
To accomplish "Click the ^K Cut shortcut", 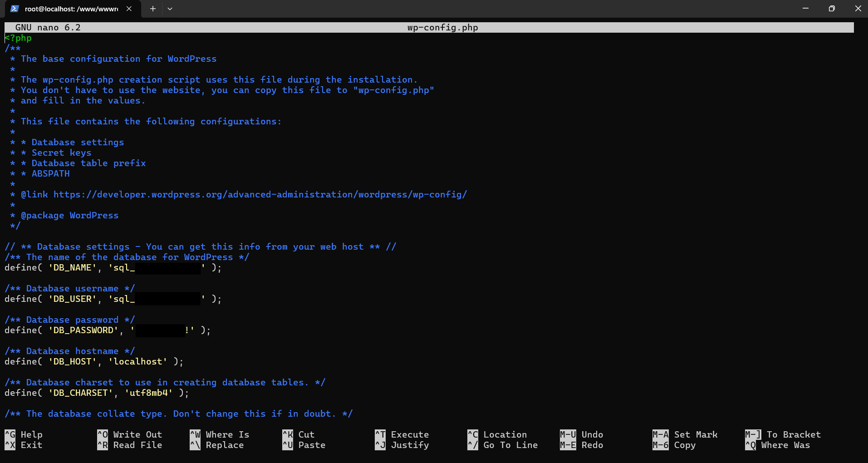I will click(x=299, y=434).
